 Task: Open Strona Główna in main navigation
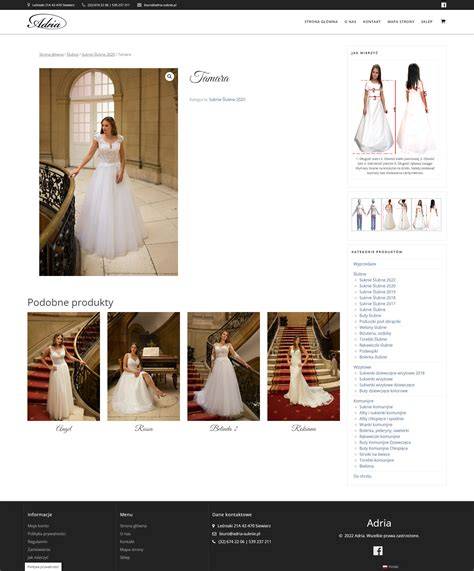321,22
